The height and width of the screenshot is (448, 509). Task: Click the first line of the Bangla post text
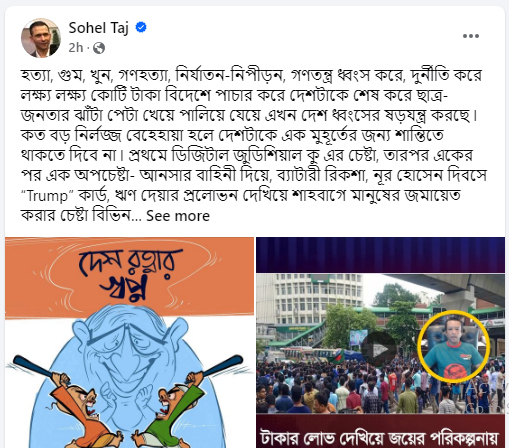click(251, 75)
